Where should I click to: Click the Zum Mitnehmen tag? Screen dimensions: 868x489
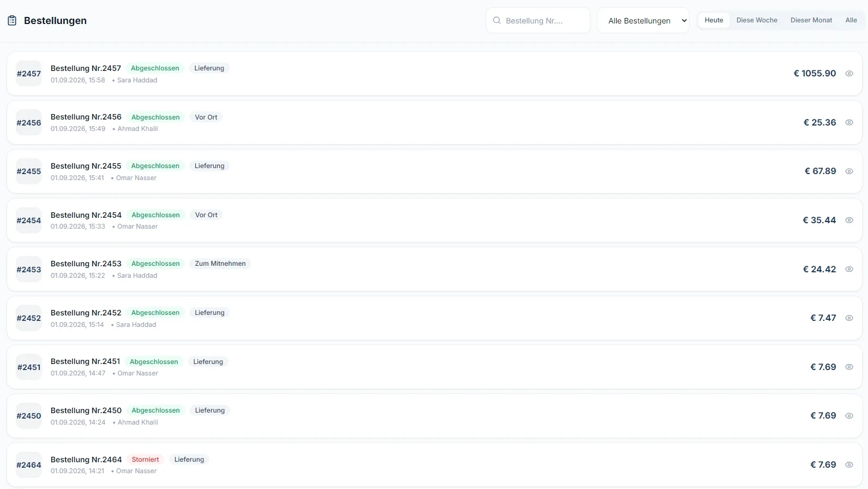point(220,264)
